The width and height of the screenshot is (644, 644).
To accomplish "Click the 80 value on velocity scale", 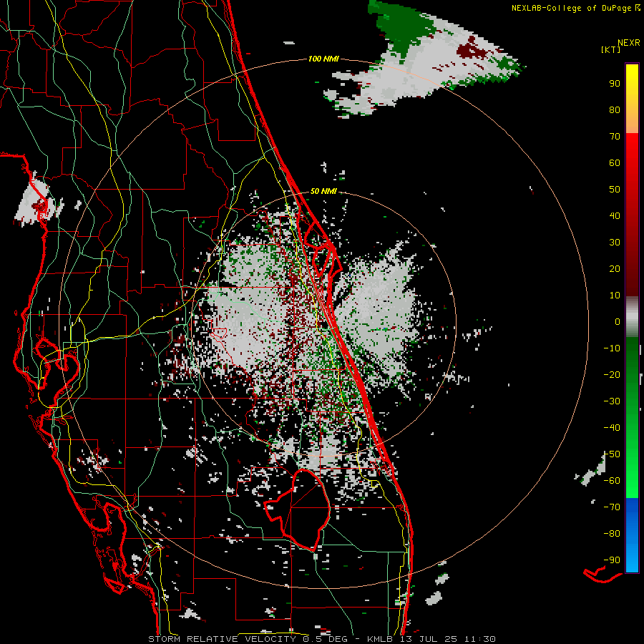I will (615, 110).
